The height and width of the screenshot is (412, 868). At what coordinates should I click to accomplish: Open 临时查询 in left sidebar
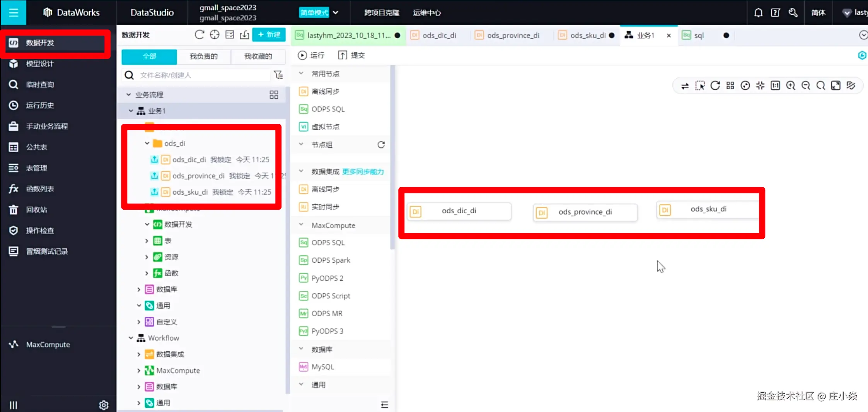click(39, 85)
